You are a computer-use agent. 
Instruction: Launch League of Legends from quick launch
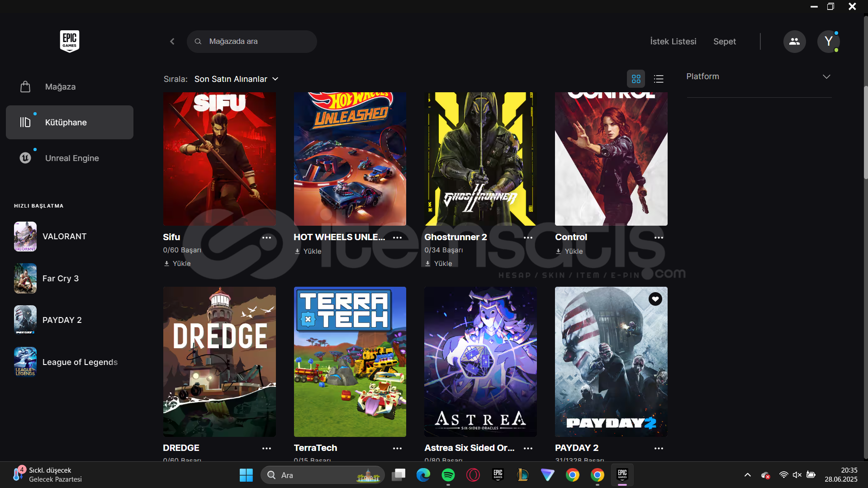[x=66, y=362]
